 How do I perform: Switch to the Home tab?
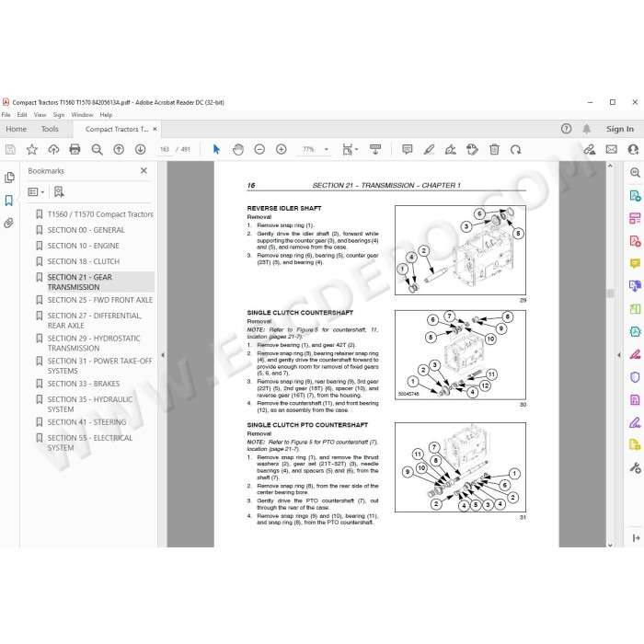coord(16,129)
